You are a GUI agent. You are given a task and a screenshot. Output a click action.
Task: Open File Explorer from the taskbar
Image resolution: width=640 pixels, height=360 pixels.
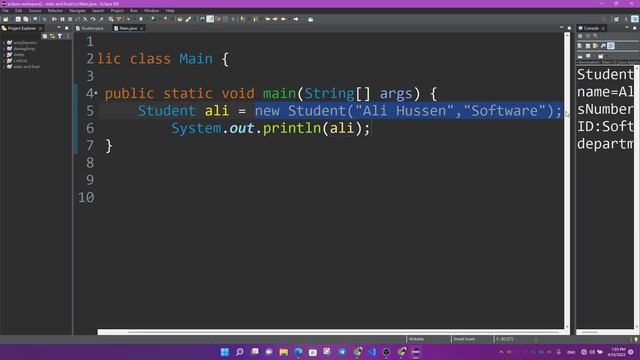pyautogui.click(x=284, y=352)
